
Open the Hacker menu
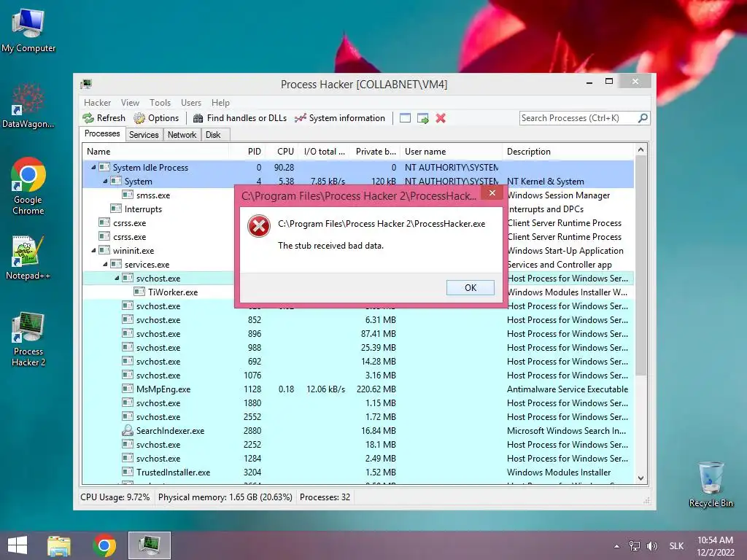click(x=97, y=103)
